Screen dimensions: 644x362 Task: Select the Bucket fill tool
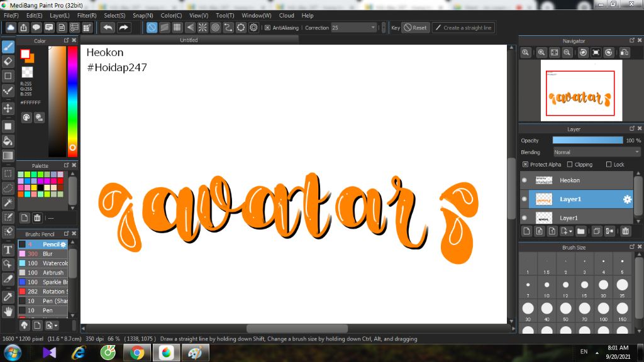8,141
